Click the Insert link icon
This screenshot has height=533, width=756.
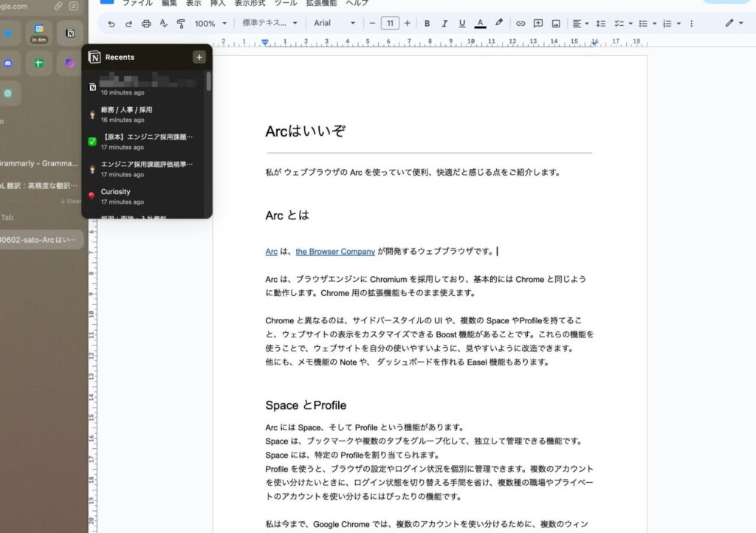pos(520,24)
